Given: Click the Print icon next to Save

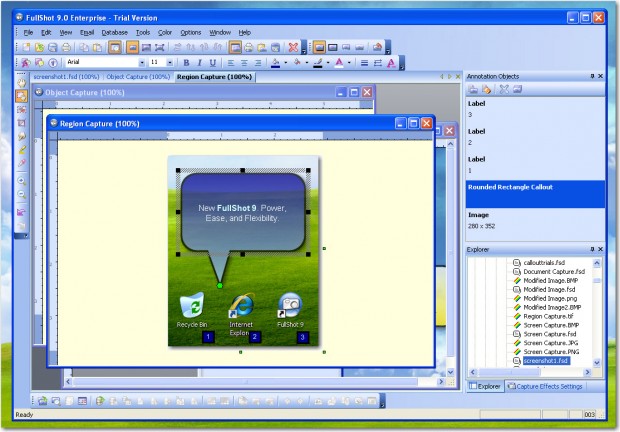Looking at the screenshot, I should pyautogui.click(x=66, y=47).
